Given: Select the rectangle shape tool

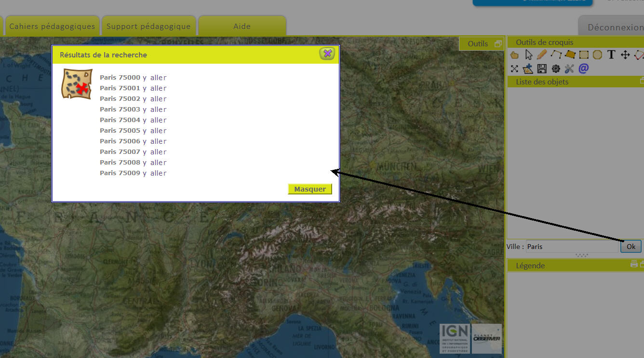Looking at the screenshot, I should coord(584,55).
